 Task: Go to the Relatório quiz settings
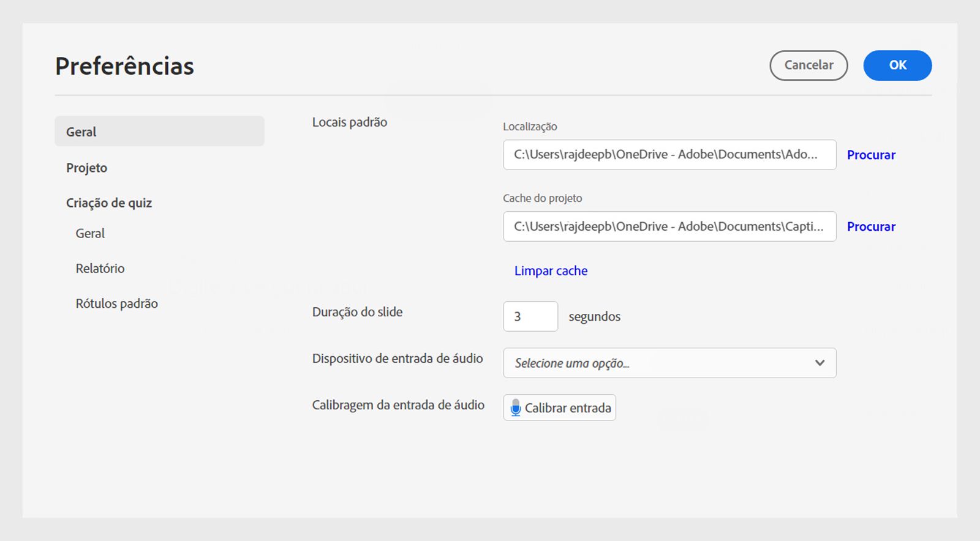(100, 268)
